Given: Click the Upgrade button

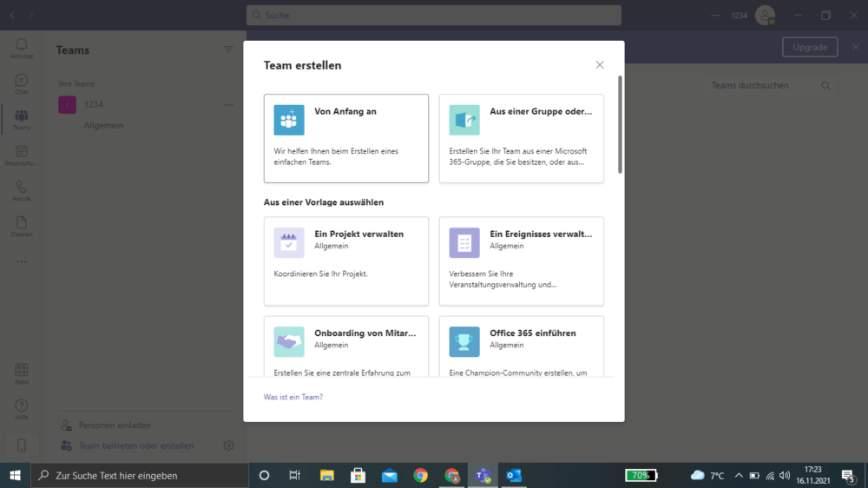Looking at the screenshot, I should (810, 47).
